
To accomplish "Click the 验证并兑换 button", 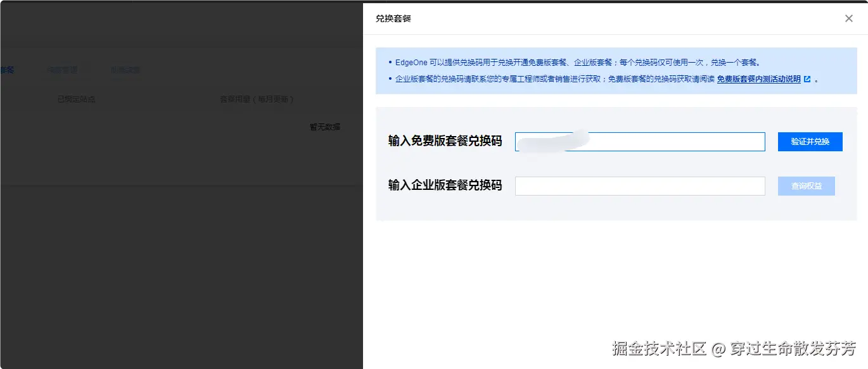I will (810, 141).
